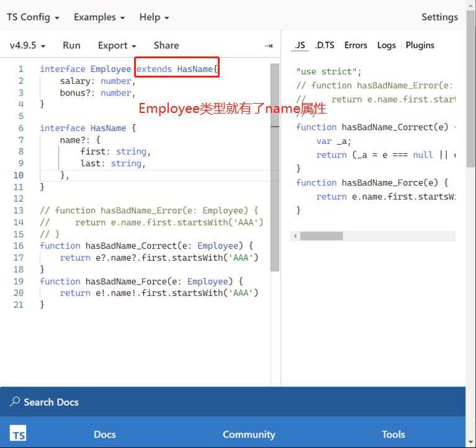This screenshot has width=476, height=448.
Task: Open the Help dropdown menu
Action: pos(154,17)
